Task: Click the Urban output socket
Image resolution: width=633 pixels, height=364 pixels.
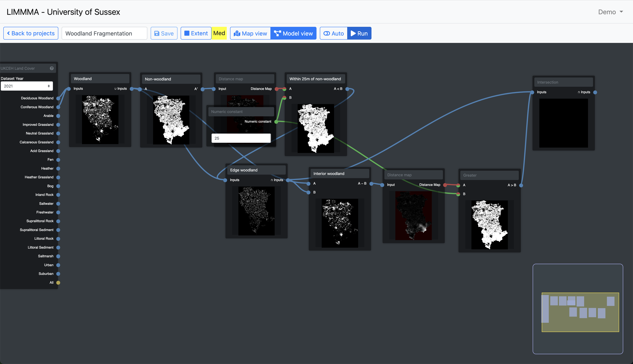Action: tap(58, 265)
